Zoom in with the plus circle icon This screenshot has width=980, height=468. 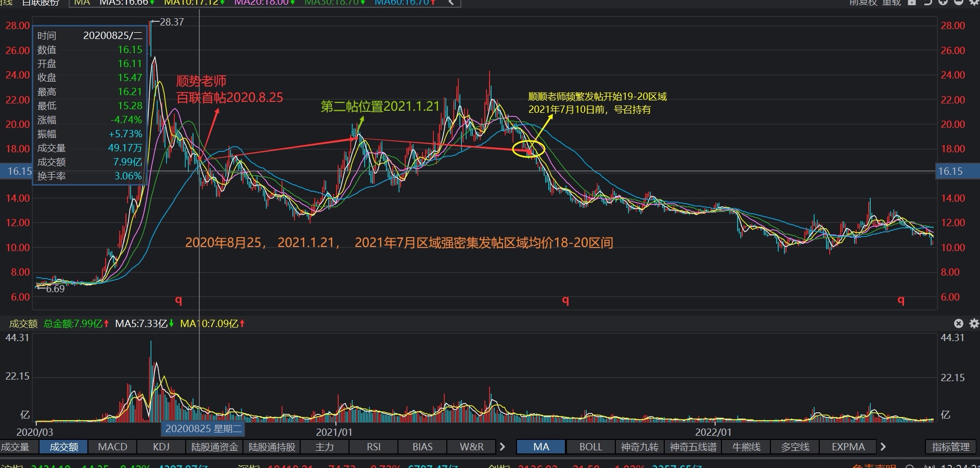943,2
